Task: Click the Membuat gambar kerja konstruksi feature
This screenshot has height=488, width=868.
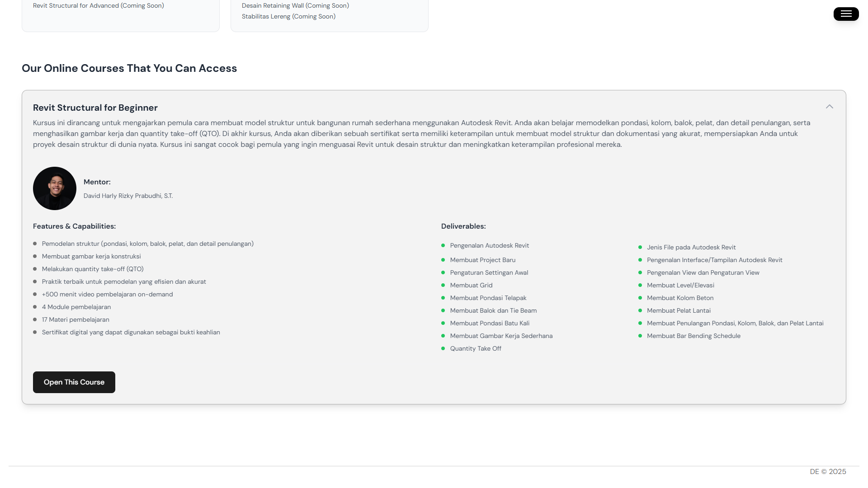Action: tap(91, 257)
